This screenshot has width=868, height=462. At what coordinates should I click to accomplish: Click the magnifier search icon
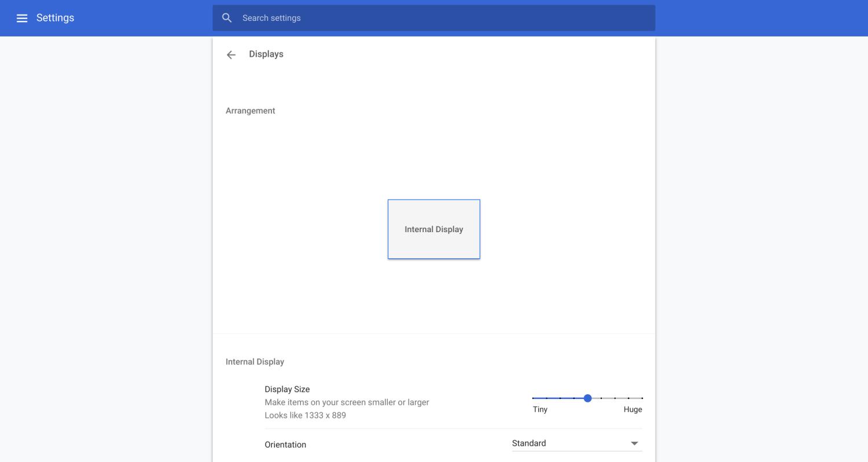(x=227, y=18)
